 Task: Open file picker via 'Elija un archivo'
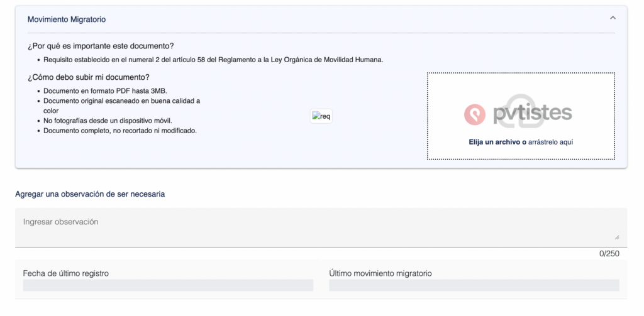tap(497, 142)
